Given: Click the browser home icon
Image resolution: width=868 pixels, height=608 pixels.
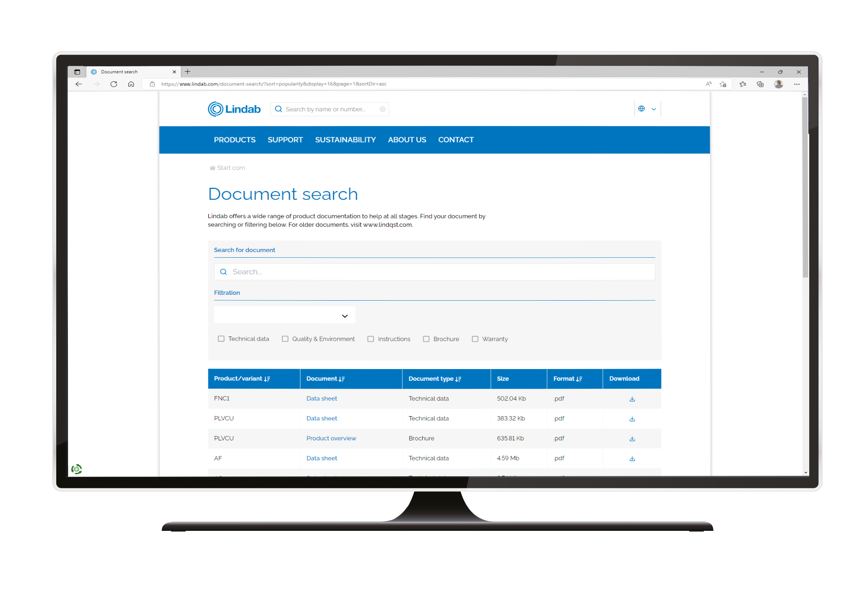Looking at the screenshot, I should pos(131,84).
